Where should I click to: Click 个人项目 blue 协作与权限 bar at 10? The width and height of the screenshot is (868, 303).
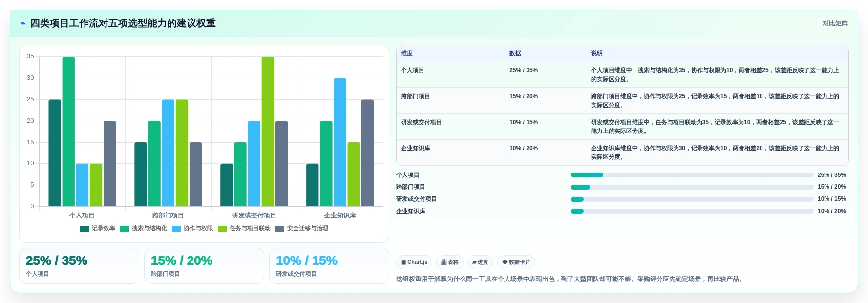(82, 185)
